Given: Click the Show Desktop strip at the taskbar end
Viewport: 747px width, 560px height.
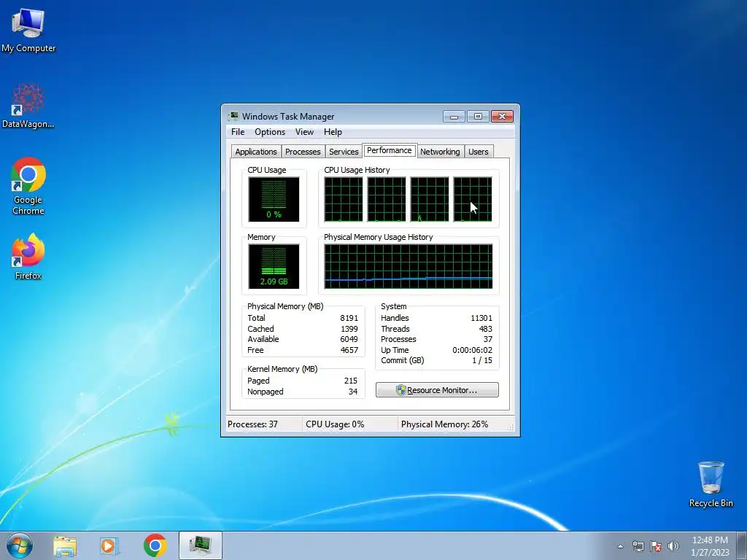Looking at the screenshot, I should coord(741,546).
